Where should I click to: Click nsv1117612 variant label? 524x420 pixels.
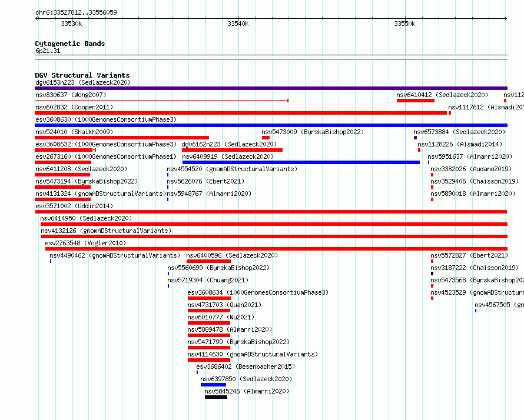486,107
